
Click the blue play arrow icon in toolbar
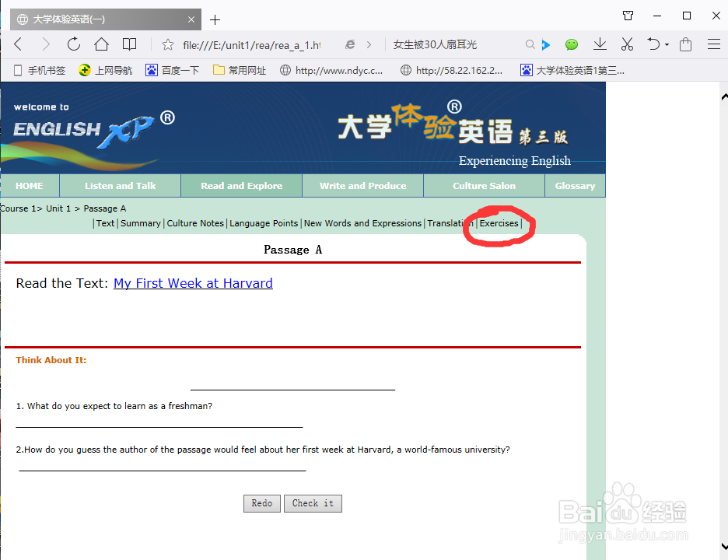tap(546, 44)
